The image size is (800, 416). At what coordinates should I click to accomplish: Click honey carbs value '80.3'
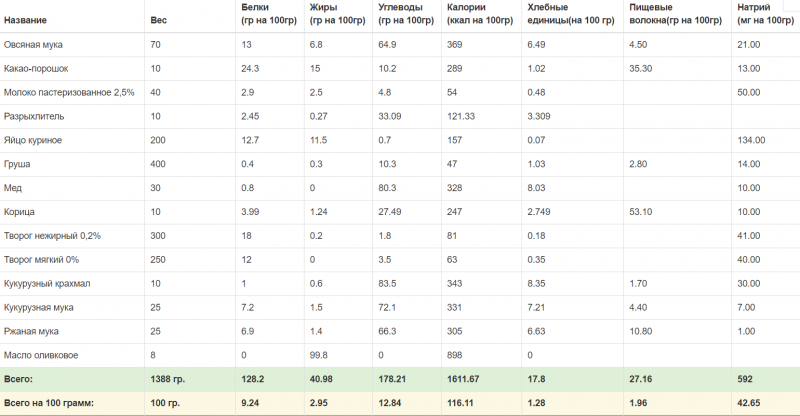[387, 188]
